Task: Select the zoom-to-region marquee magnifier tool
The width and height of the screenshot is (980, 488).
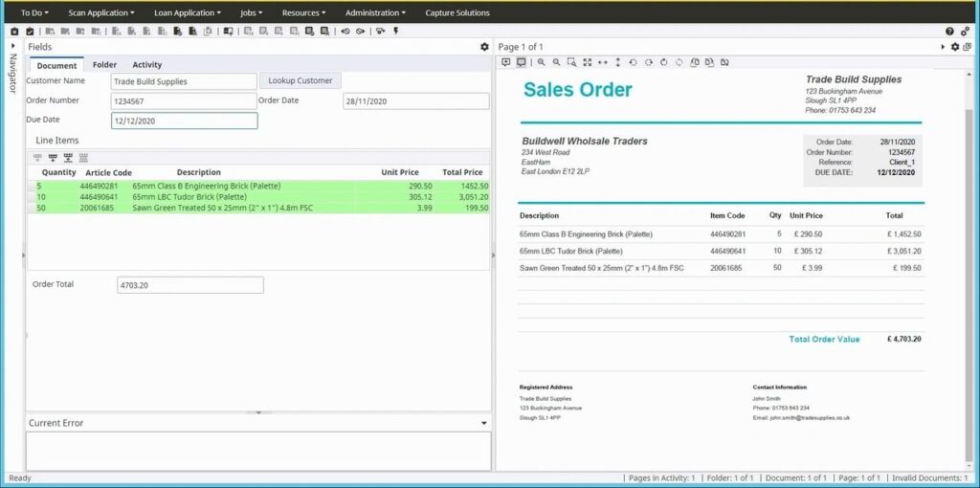Action: [x=571, y=62]
